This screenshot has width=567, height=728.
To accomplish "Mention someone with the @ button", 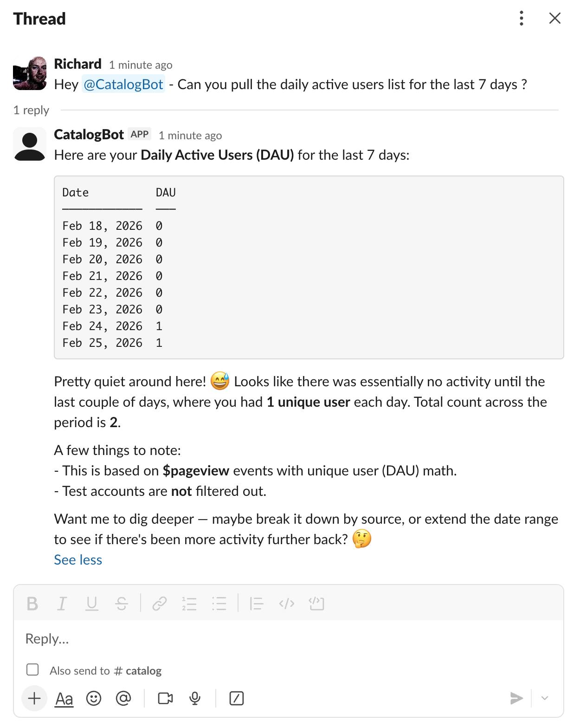I will point(123,698).
